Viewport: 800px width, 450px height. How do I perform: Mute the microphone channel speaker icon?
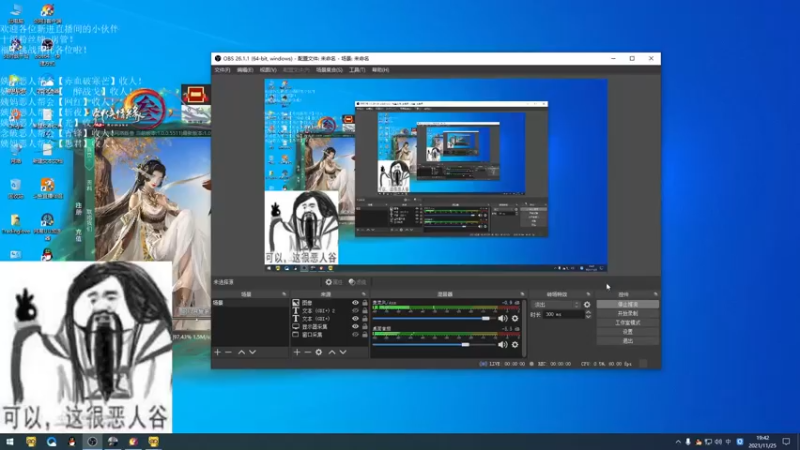[x=503, y=318]
